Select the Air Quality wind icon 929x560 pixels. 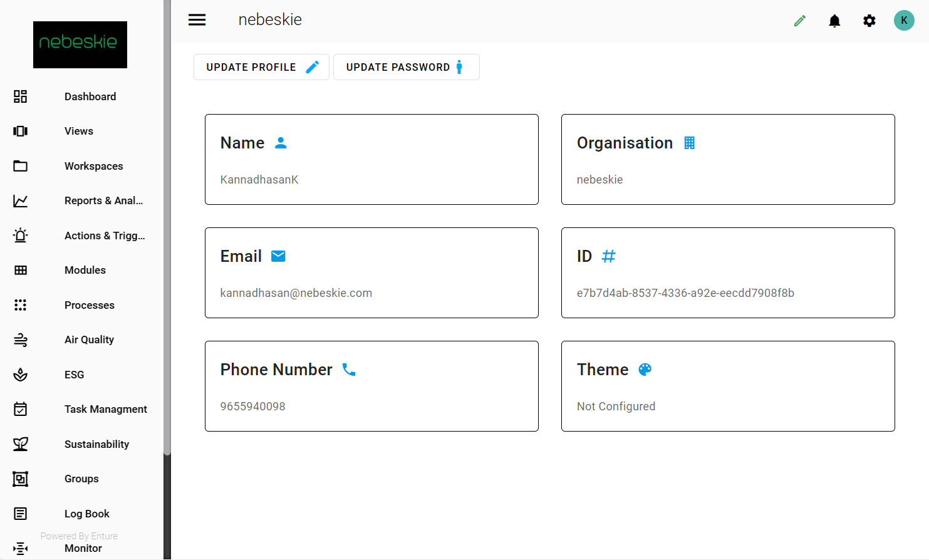coord(21,340)
